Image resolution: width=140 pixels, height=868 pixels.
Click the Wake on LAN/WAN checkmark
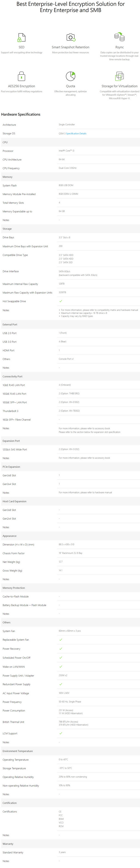(61, 666)
